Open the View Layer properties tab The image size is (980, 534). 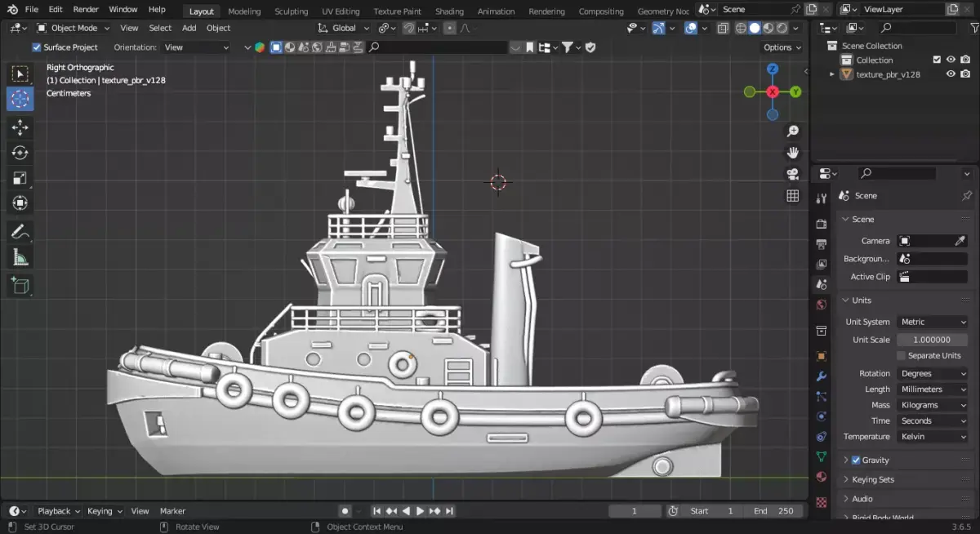822,265
